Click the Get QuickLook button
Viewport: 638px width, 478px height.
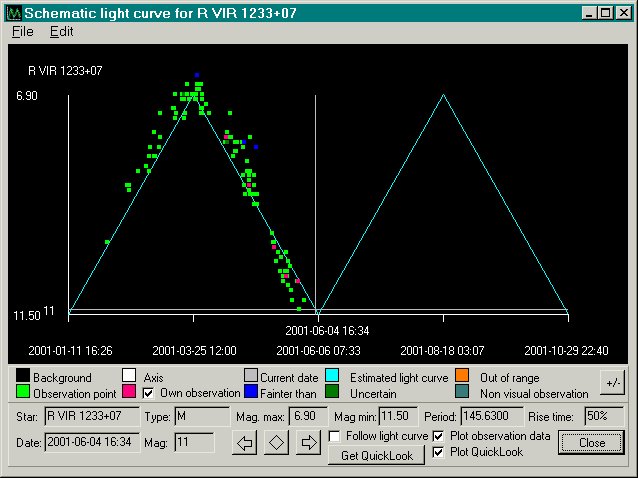click(x=377, y=455)
